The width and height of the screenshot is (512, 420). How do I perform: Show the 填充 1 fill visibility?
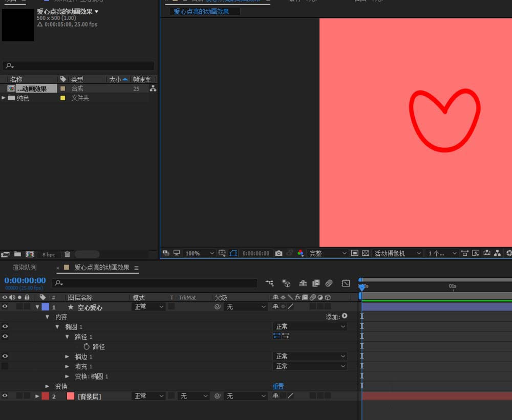click(x=5, y=366)
